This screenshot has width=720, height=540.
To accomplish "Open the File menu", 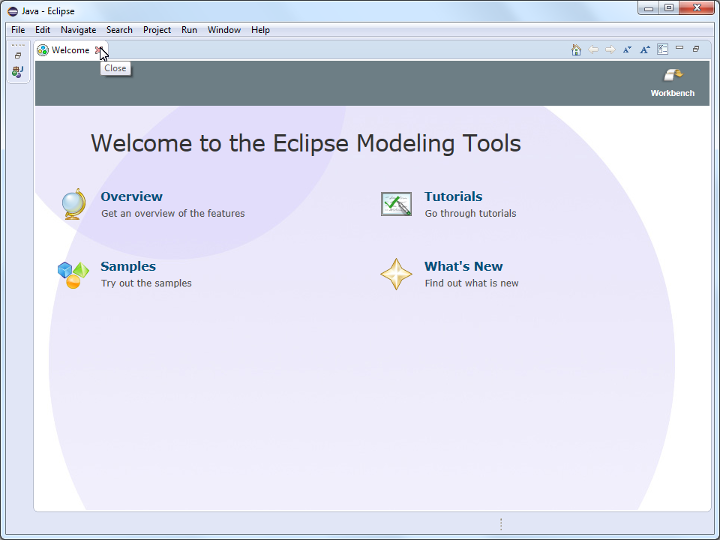I will pyautogui.click(x=18, y=30).
